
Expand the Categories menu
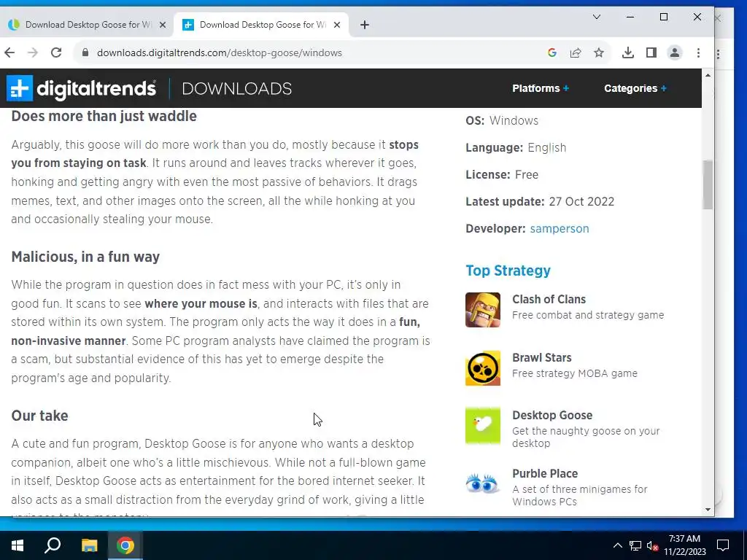(x=635, y=88)
